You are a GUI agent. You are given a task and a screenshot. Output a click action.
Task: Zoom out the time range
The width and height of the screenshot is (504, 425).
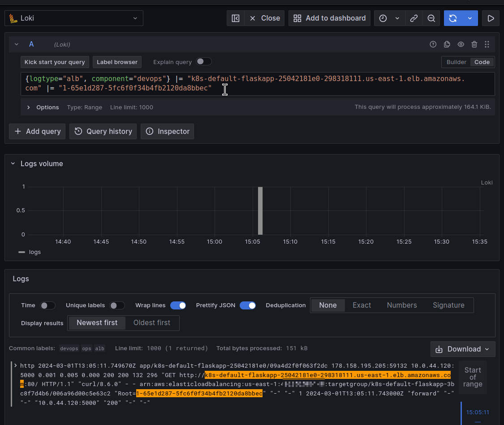pos(431,18)
